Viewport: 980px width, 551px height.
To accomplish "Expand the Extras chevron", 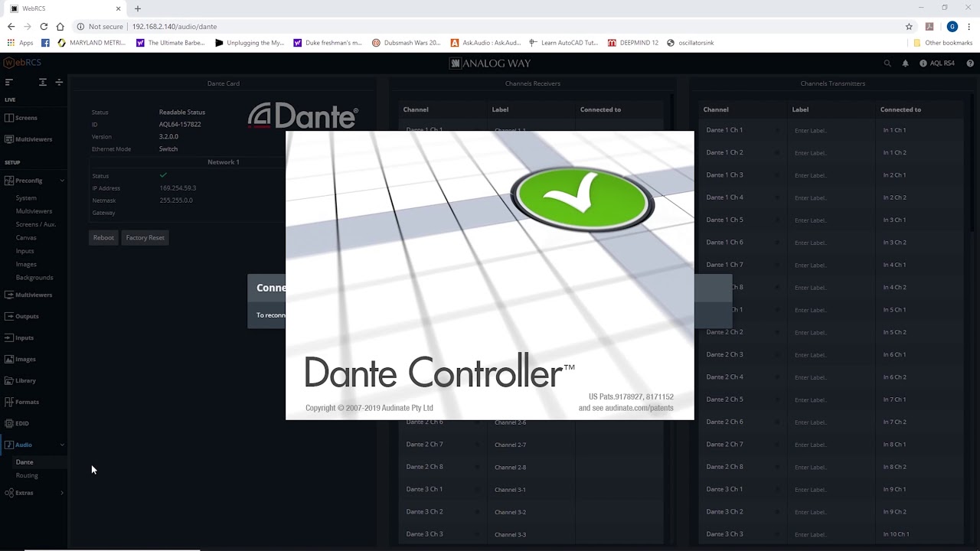I will pyautogui.click(x=62, y=493).
